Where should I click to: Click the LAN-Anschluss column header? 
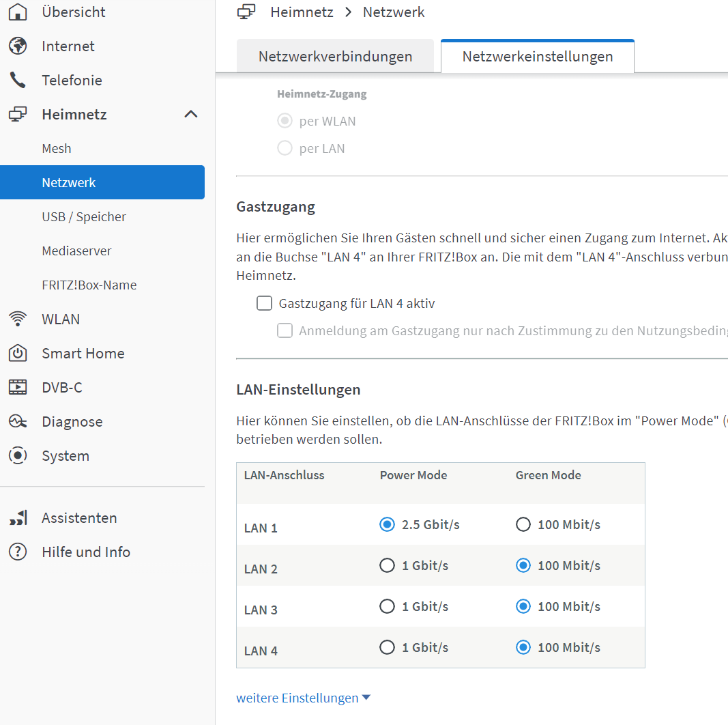pyautogui.click(x=284, y=474)
